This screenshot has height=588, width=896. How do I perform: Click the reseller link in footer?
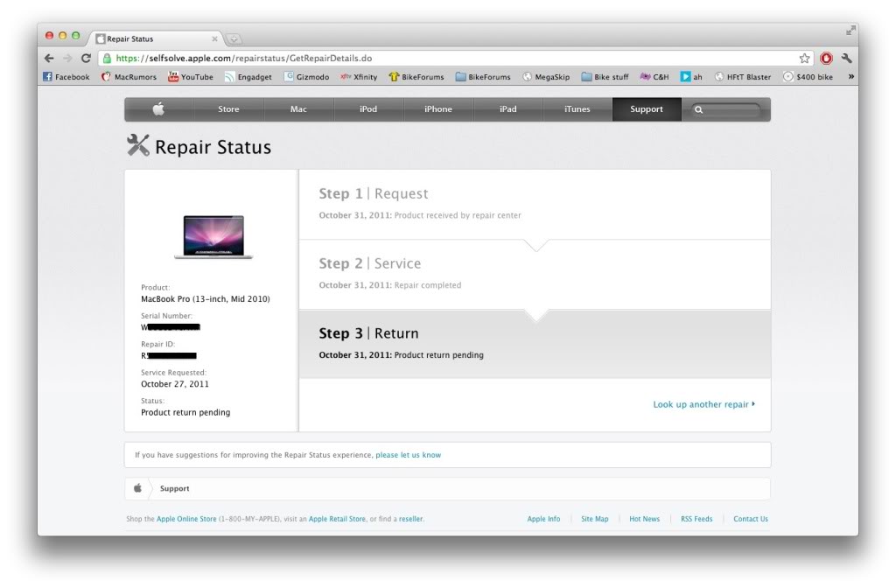tap(411, 519)
